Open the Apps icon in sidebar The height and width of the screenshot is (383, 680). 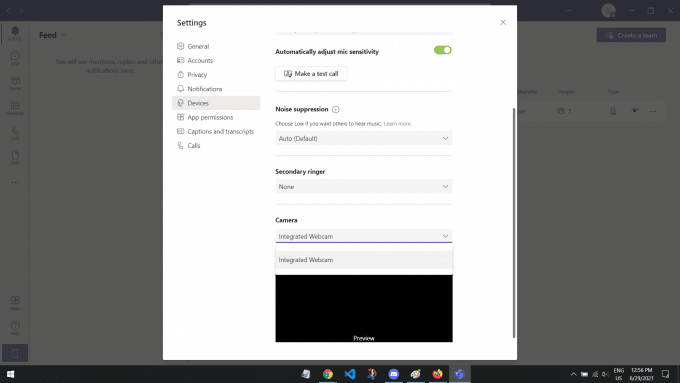[15, 303]
